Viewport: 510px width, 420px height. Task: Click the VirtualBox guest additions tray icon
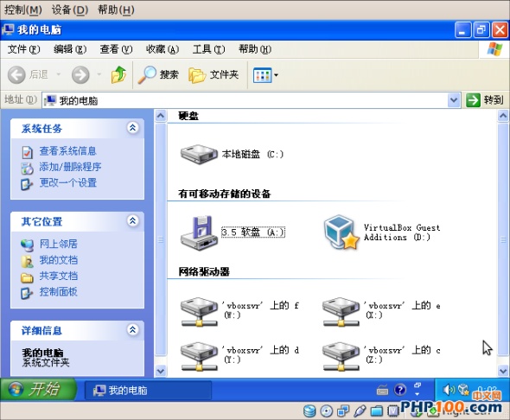pyautogui.click(x=462, y=389)
